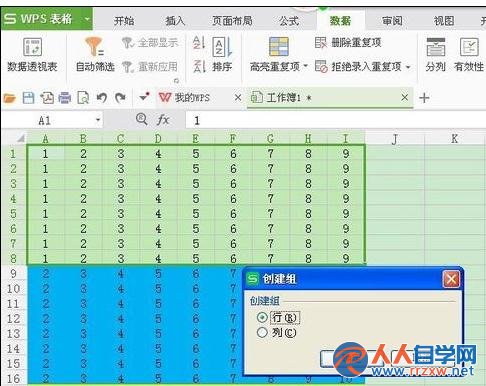Open the WPS 表格 application menu dropdown

(87, 19)
